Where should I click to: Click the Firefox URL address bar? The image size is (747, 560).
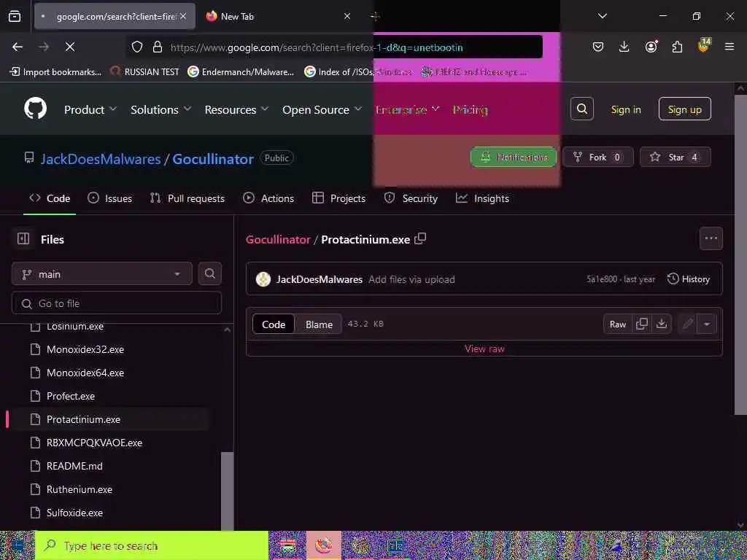[x=333, y=47]
